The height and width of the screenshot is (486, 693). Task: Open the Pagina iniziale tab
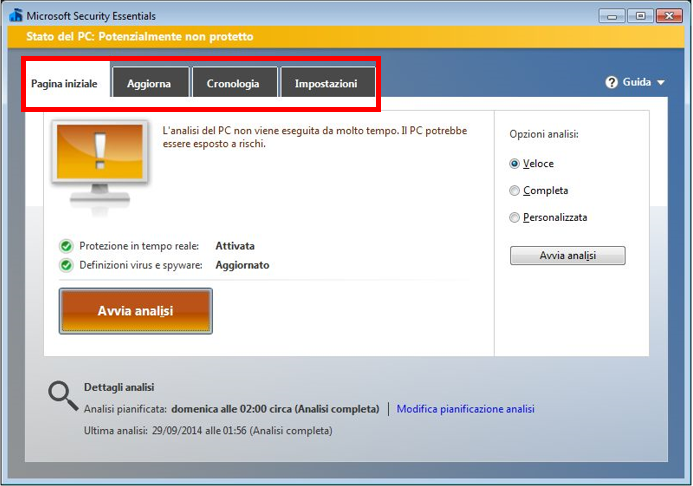[x=65, y=84]
